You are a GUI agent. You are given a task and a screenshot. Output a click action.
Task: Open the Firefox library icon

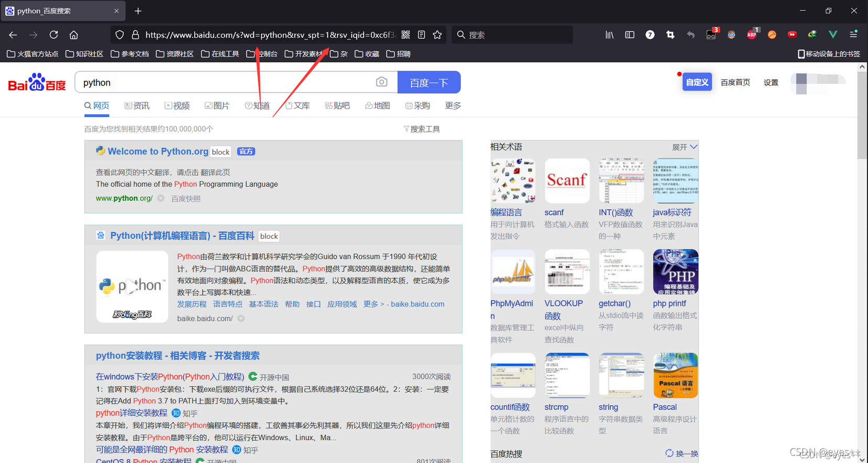pyautogui.click(x=609, y=35)
